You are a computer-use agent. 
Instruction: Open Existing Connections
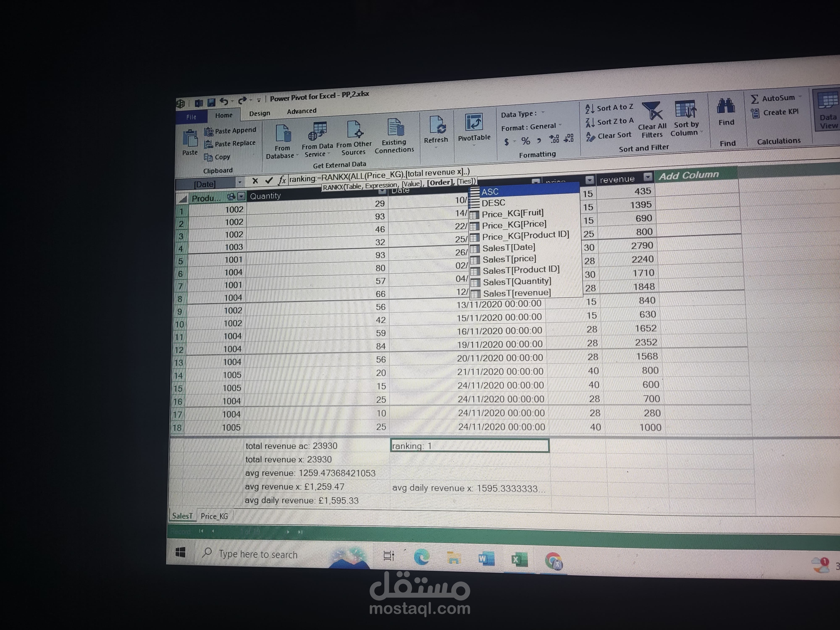(x=394, y=136)
